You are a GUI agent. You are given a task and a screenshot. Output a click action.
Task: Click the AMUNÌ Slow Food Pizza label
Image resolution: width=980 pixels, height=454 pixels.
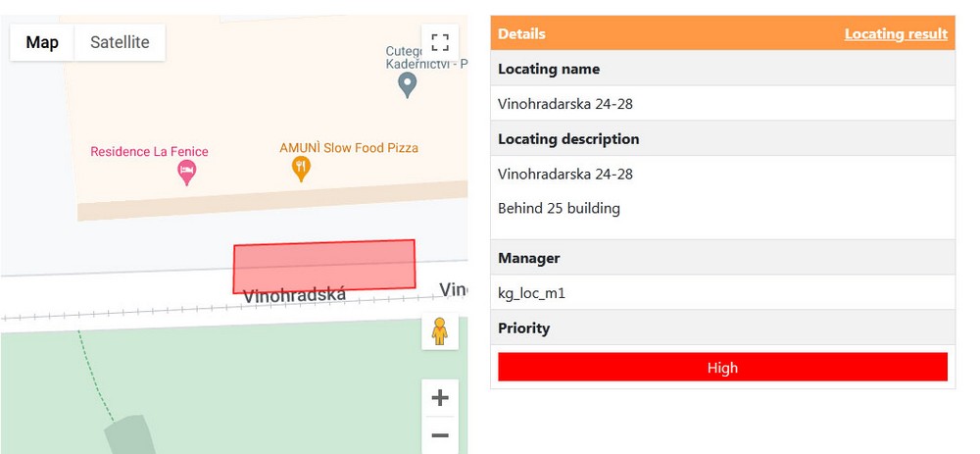click(349, 148)
